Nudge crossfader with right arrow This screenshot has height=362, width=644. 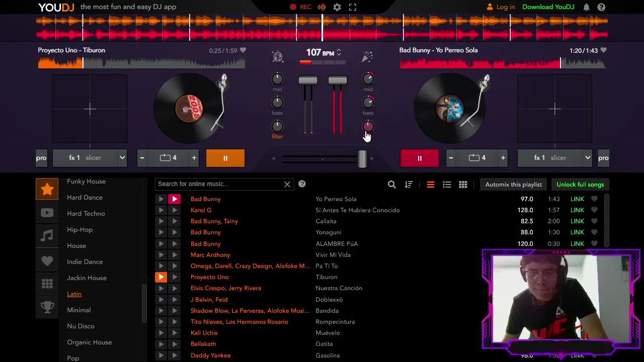pyautogui.click(x=371, y=158)
